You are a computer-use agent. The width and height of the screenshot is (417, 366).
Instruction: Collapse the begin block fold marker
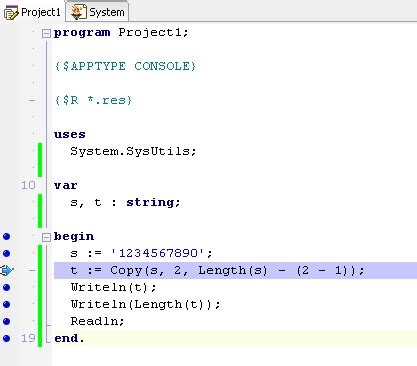[46, 237]
